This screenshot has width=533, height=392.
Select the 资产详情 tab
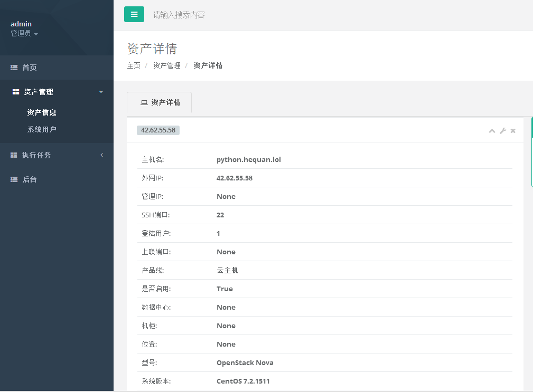(x=159, y=102)
